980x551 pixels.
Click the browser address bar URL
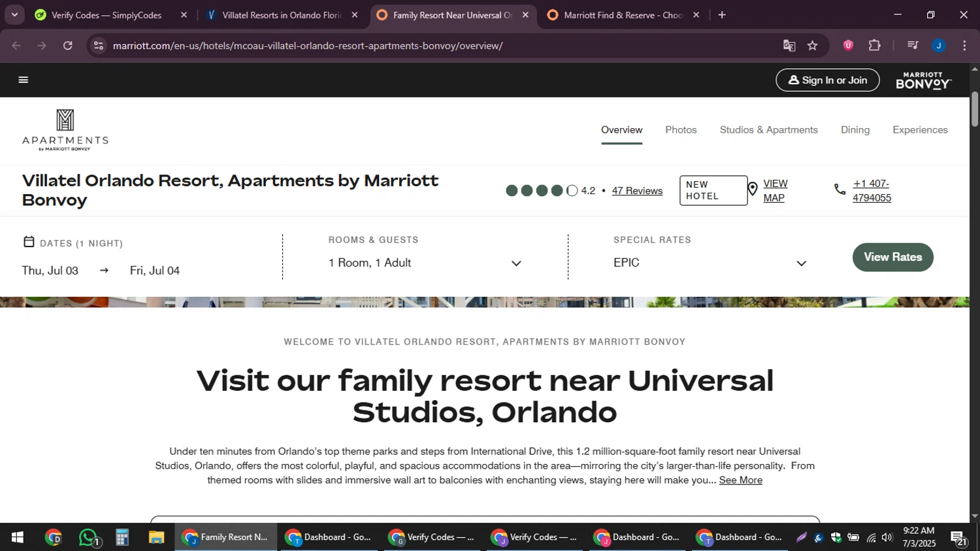coord(307,46)
